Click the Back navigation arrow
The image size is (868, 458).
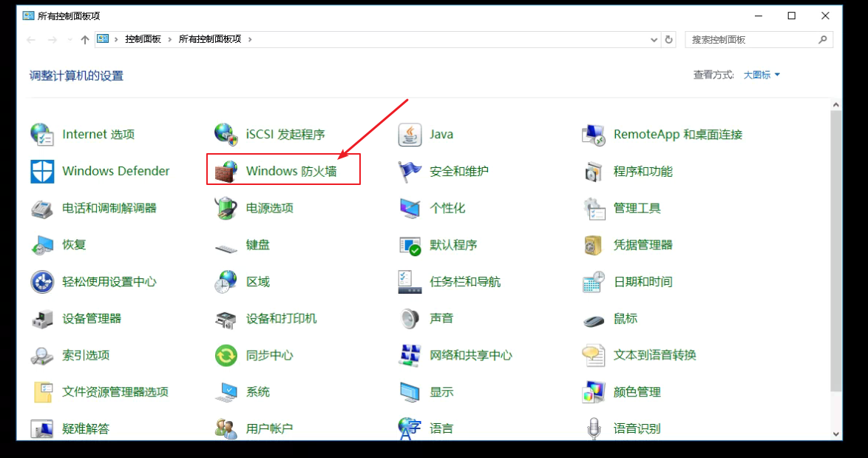(x=31, y=40)
